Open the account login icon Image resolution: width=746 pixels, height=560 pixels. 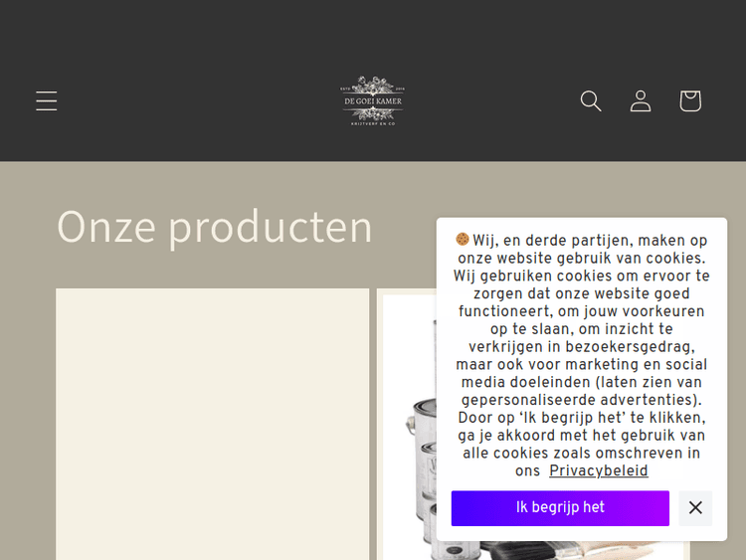click(x=641, y=100)
